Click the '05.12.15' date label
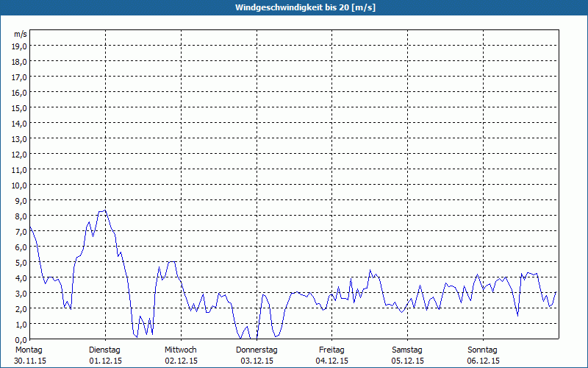588x368 pixels. (x=408, y=361)
